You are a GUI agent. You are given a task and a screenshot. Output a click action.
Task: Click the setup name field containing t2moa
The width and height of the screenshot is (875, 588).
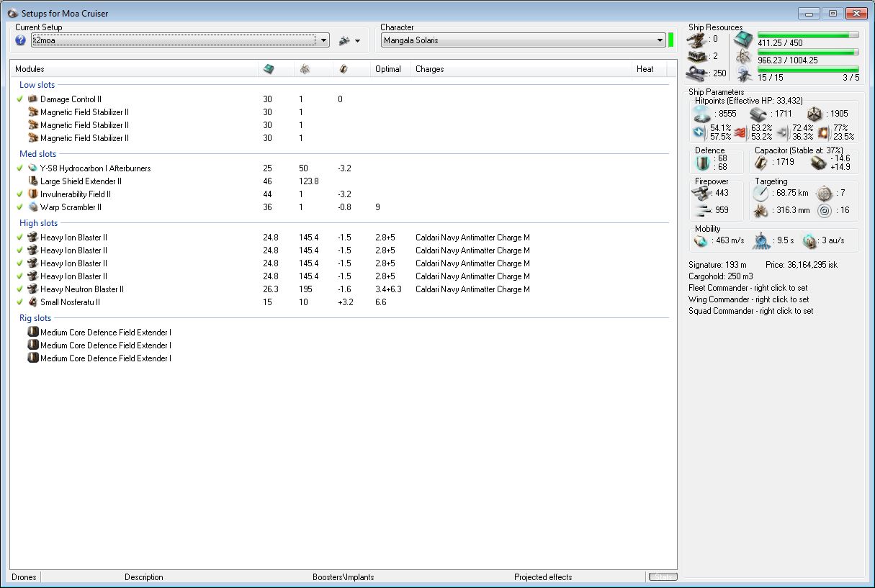click(173, 41)
